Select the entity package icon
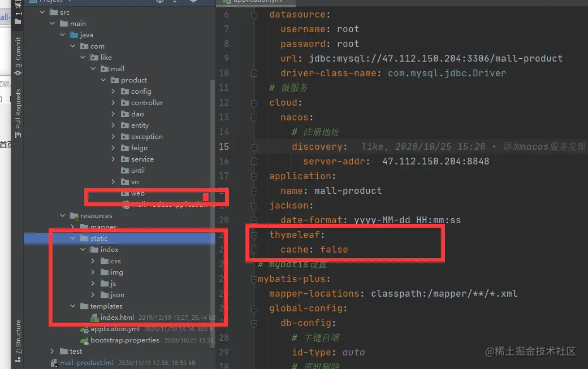 (125, 125)
